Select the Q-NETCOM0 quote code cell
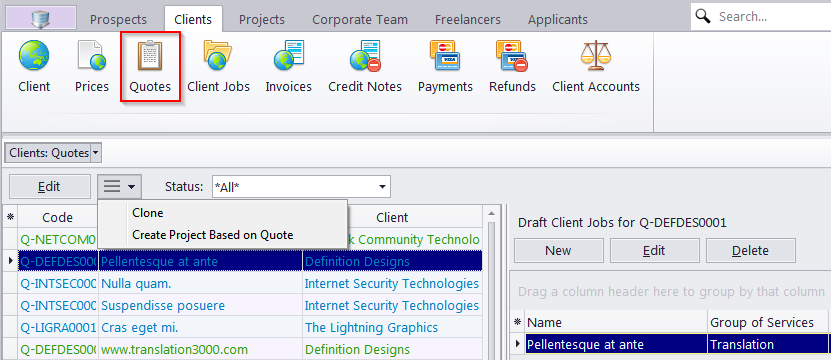This screenshot has height=360, width=831. tap(58, 239)
